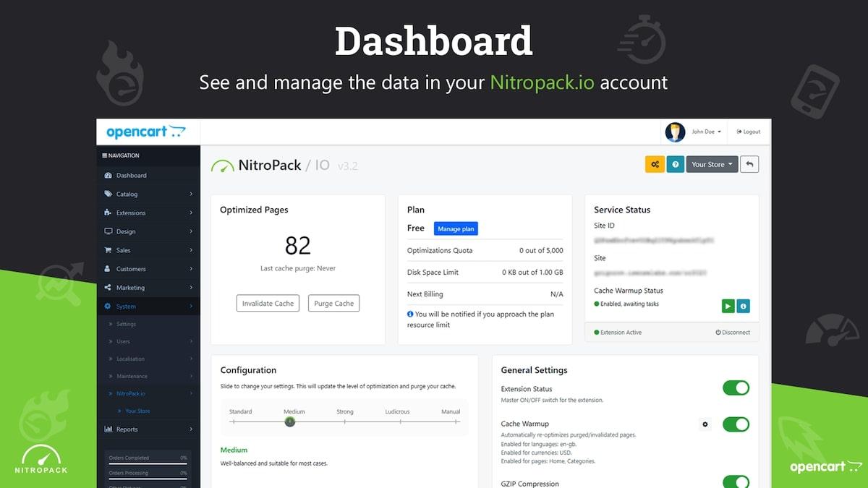Screen dimensions: 868x488
Task: Expand the Reports menu chevron
Action: coord(191,429)
